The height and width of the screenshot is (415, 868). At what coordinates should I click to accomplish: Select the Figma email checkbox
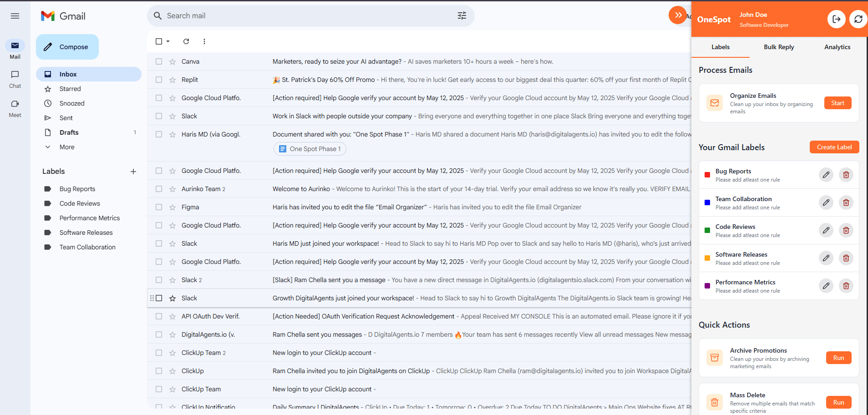159,207
